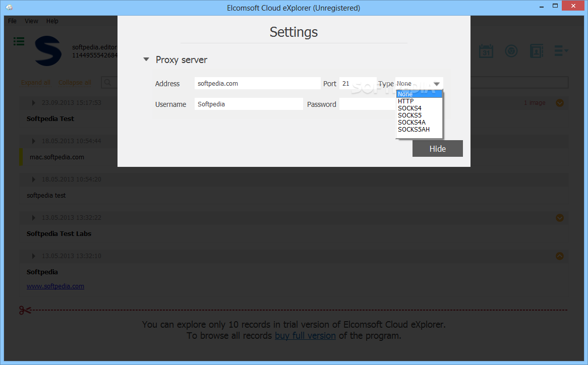Choose HTTP proxy type
Viewport: 588px width, 365px height.
[x=419, y=101]
